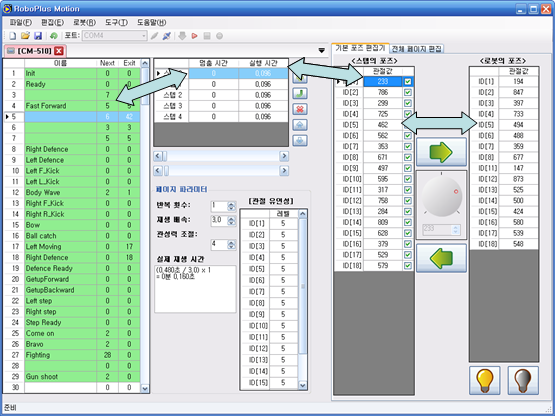Click the New file icon in toolbar

coord(13,36)
